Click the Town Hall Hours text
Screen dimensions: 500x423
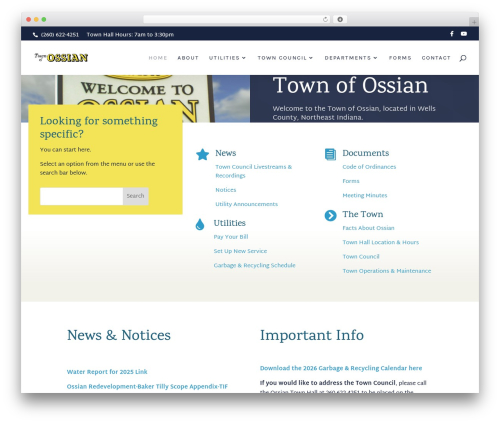pyautogui.click(x=130, y=35)
